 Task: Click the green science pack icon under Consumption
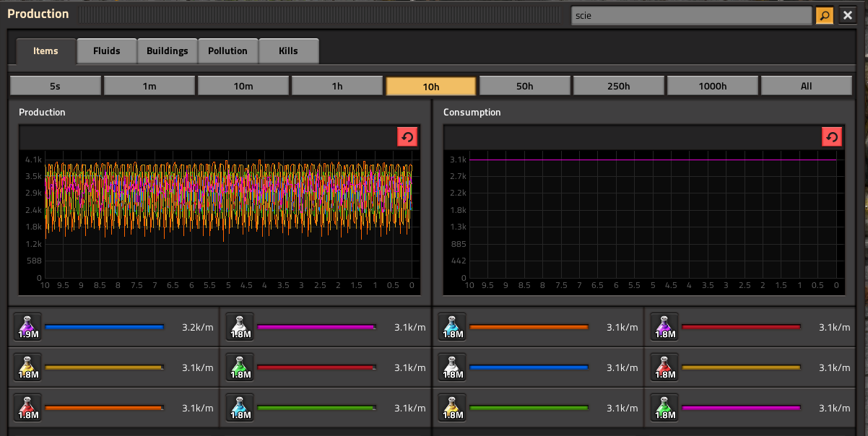coord(665,408)
